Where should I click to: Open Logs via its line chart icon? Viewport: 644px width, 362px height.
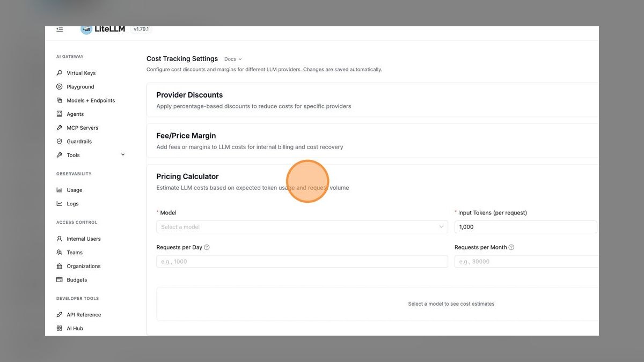(60, 204)
